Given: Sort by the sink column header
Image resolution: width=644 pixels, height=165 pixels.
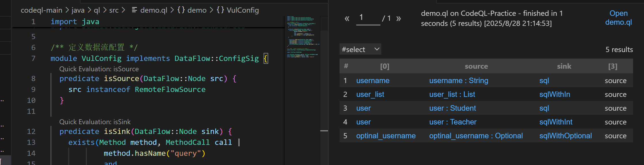Looking at the screenshot, I should 564,66.
